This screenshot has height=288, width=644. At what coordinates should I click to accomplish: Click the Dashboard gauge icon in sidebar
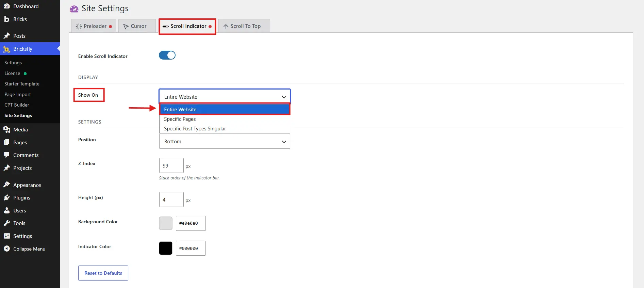coord(7,6)
